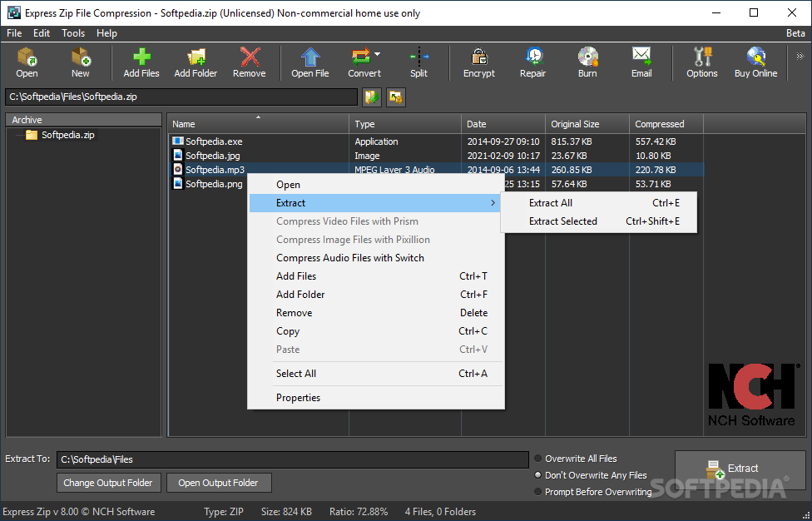Click the Options toolbar icon
Screen dimensions: 812x521
[x=702, y=57]
